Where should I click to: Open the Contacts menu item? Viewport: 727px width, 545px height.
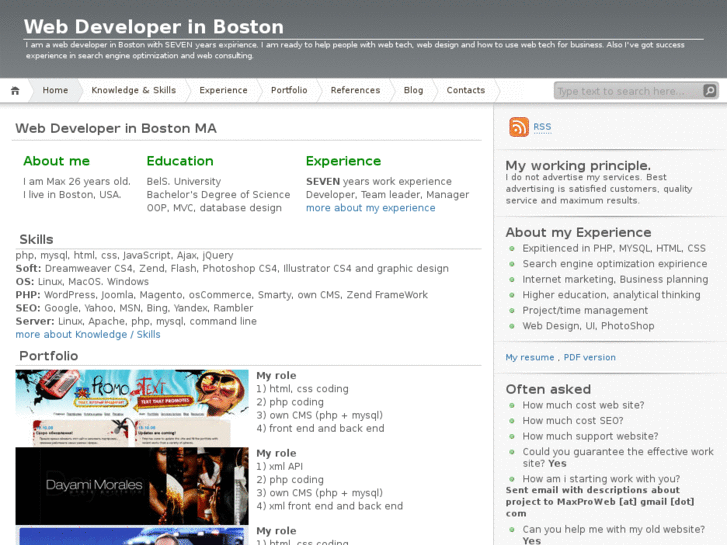point(466,90)
